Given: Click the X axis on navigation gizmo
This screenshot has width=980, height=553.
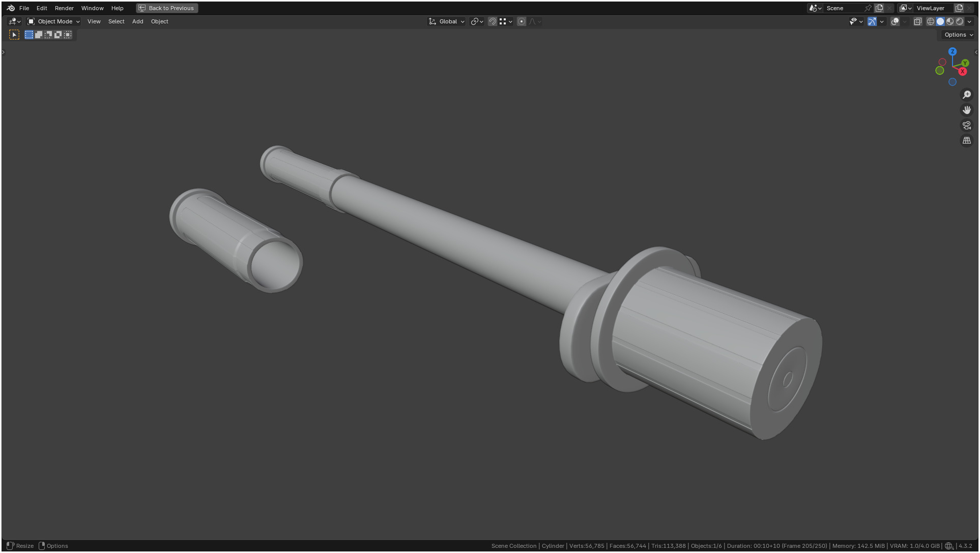Looking at the screenshot, I should 962,71.
